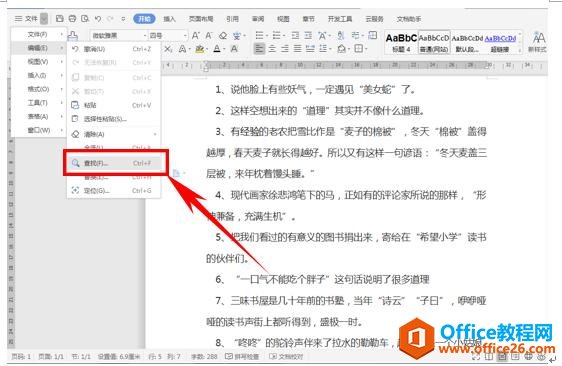Viewport: 562px width, 366px height.
Task: Click the phonetic guide icon
Action: pos(237,35)
